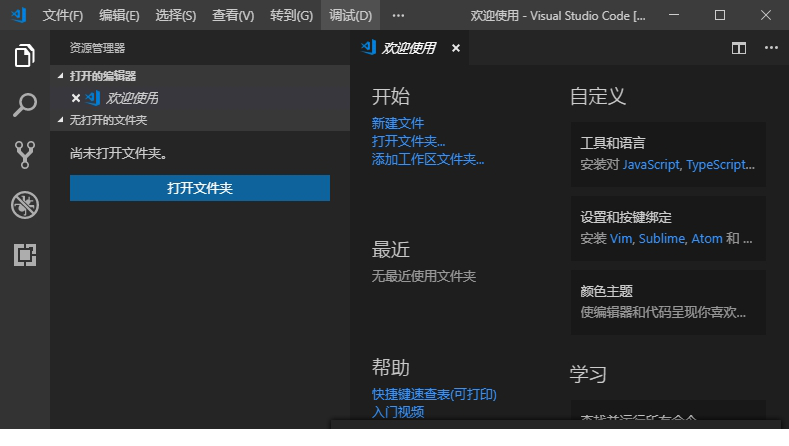Select the 欢迎使用 editor tab
This screenshot has height=446, width=789.
pyautogui.click(x=408, y=48)
